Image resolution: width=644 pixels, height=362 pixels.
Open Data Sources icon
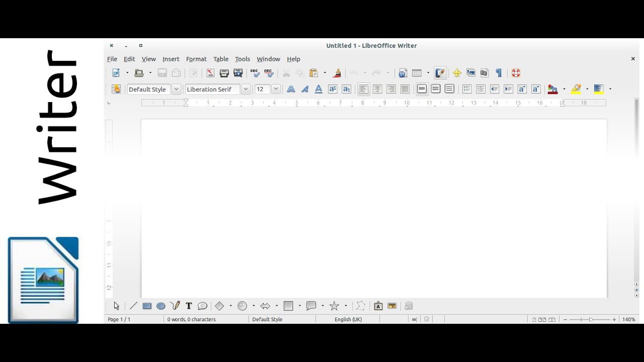pyautogui.click(x=485, y=73)
